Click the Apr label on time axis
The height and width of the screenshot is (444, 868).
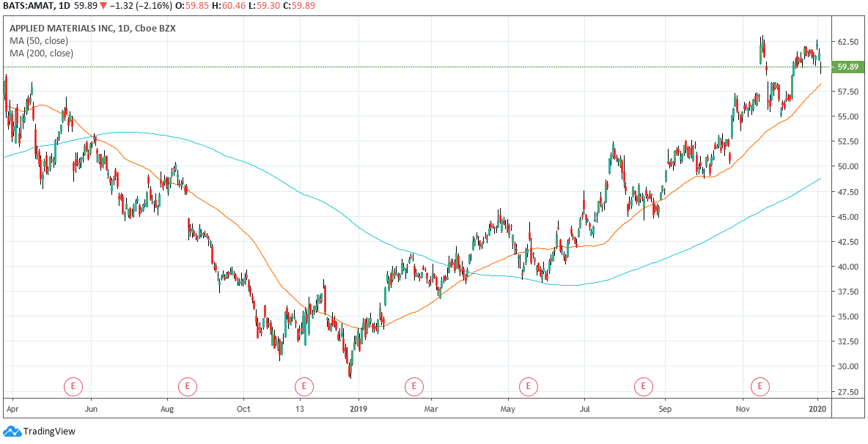point(12,410)
